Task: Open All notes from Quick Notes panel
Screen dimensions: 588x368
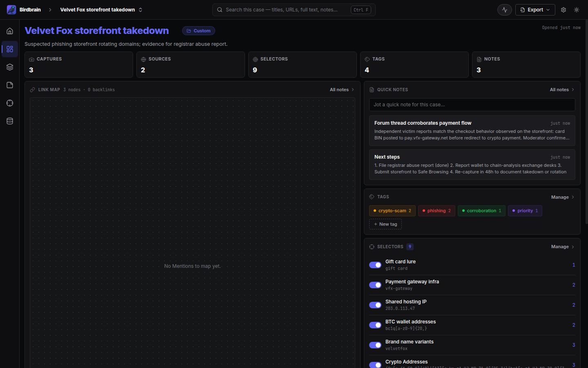Action: pos(562,90)
